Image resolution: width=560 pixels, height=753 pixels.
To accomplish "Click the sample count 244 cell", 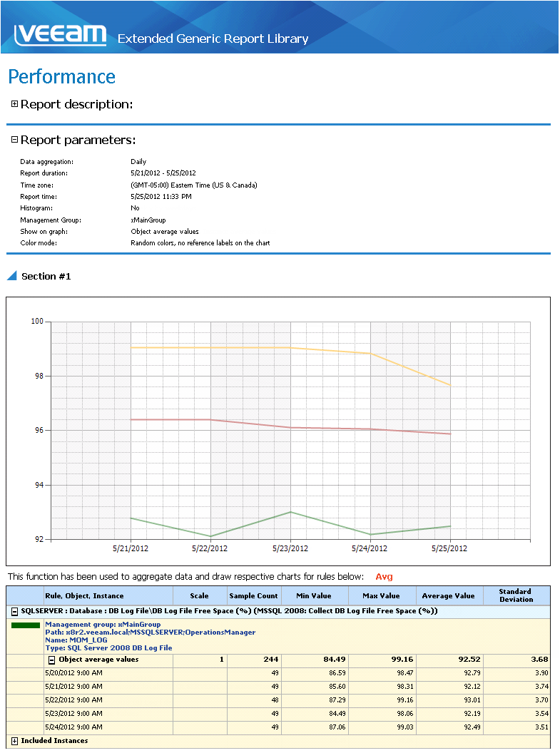I will coord(253,660).
